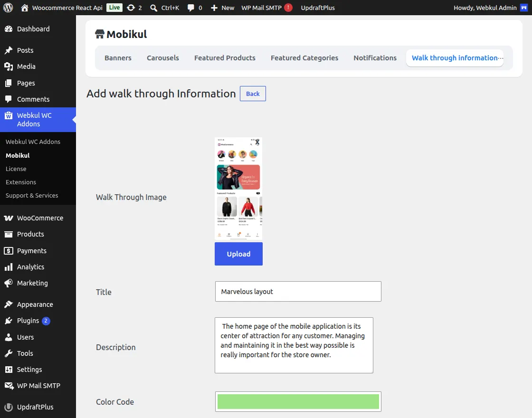The height and width of the screenshot is (418, 532).
Task: Expand the New content menu in admin bar
Action: pos(223,8)
